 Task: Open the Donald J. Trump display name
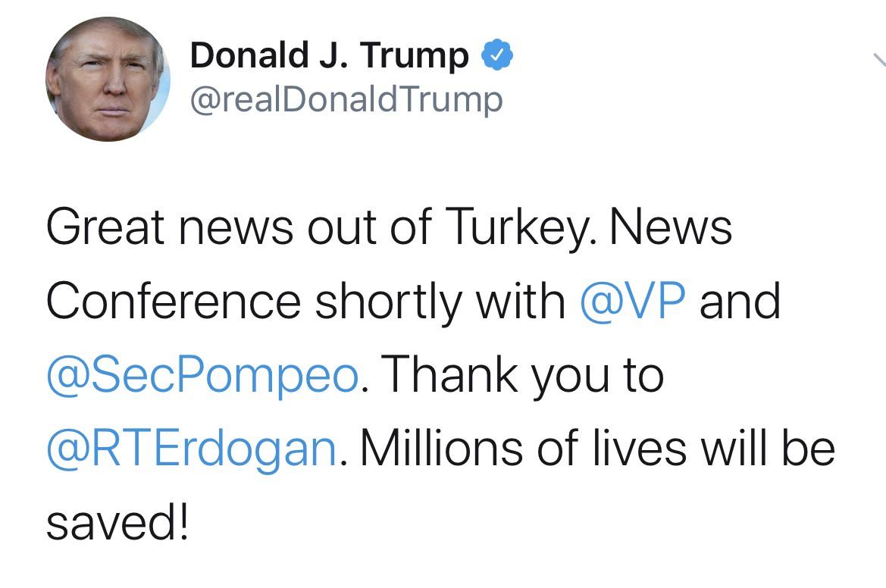point(329,57)
